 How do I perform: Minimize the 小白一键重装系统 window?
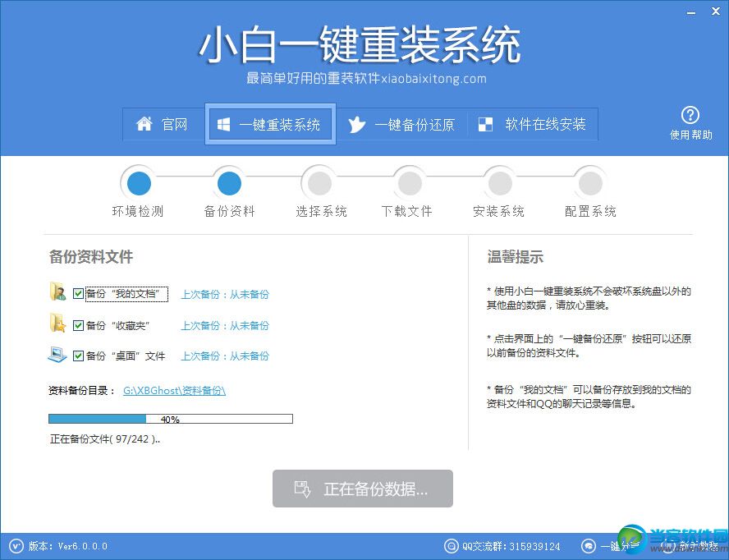[x=691, y=12]
